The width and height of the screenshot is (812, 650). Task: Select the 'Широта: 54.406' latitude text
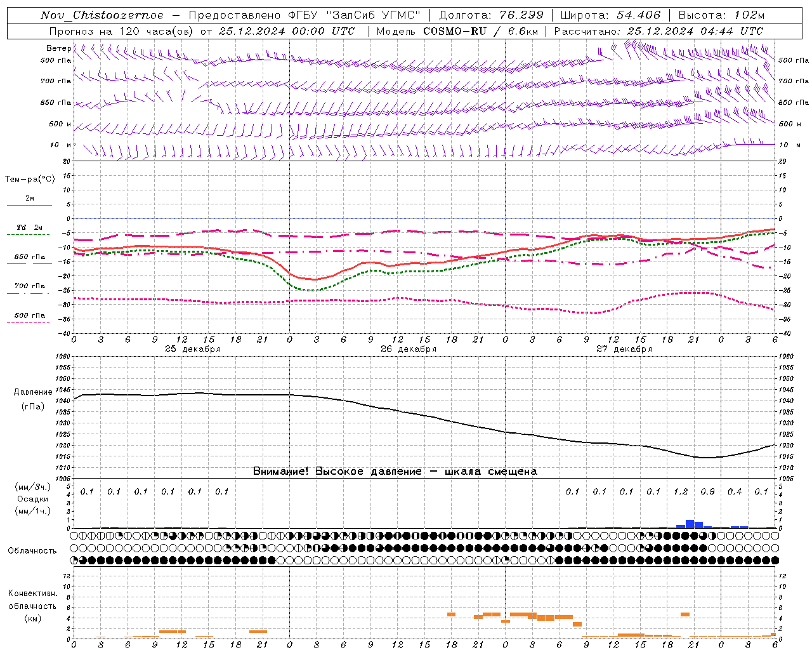click(610, 15)
